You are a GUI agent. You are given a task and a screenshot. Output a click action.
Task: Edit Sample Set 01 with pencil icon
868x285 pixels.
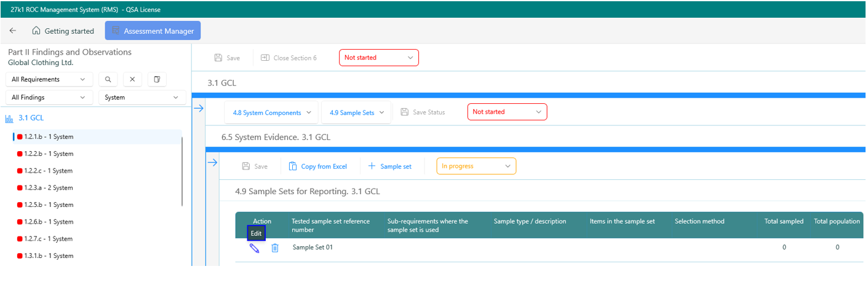(x=254, y=248)
